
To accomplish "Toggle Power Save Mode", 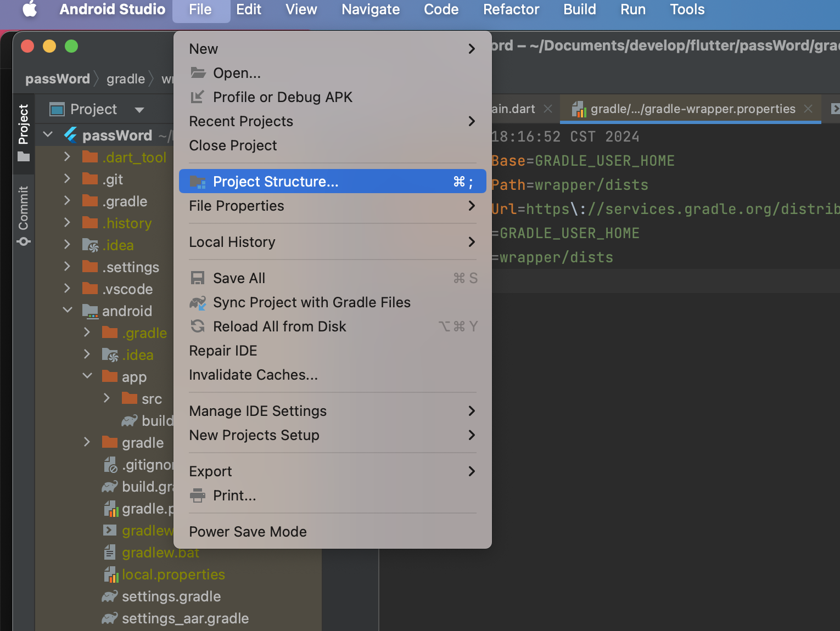I will tap(332, 532).
